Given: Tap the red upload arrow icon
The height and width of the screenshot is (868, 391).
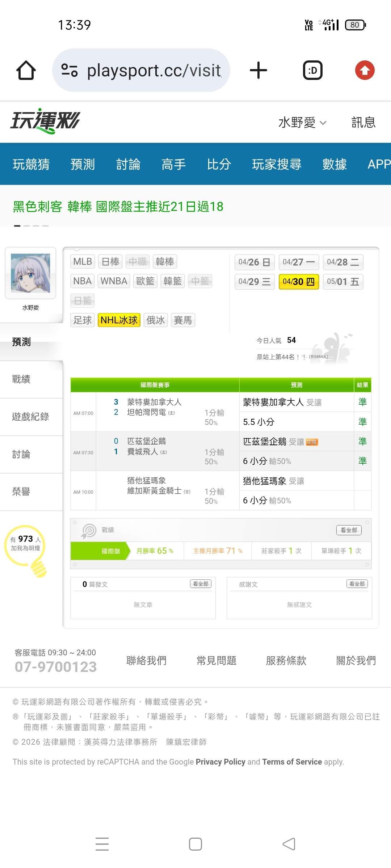Looking at the screenshot, I should coord(365,70).
